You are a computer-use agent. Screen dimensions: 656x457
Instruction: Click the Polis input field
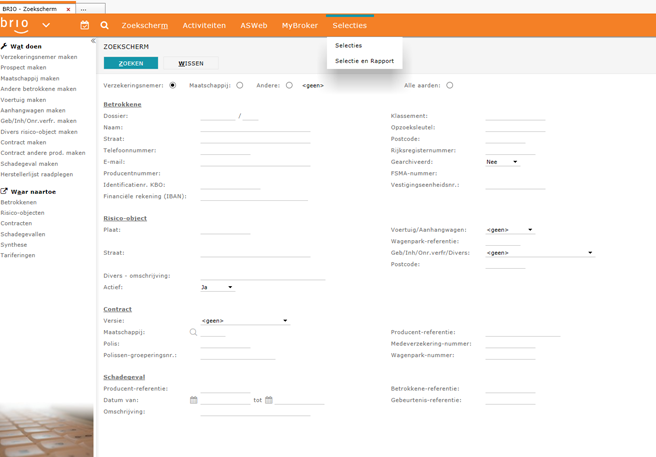pyautogui.click(x=225, y=344)
